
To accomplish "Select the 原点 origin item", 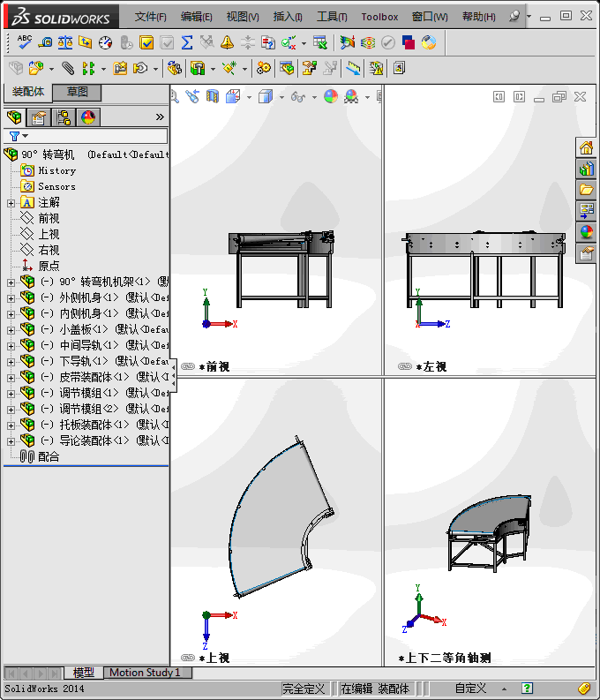I will point(49,266).
